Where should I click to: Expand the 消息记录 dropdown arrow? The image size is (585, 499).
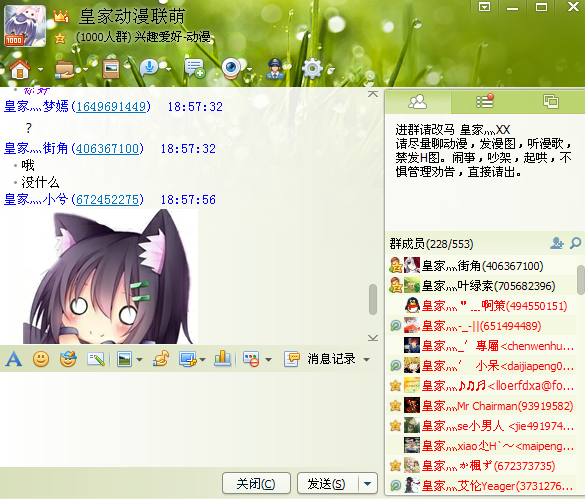(x=366, y=360)
